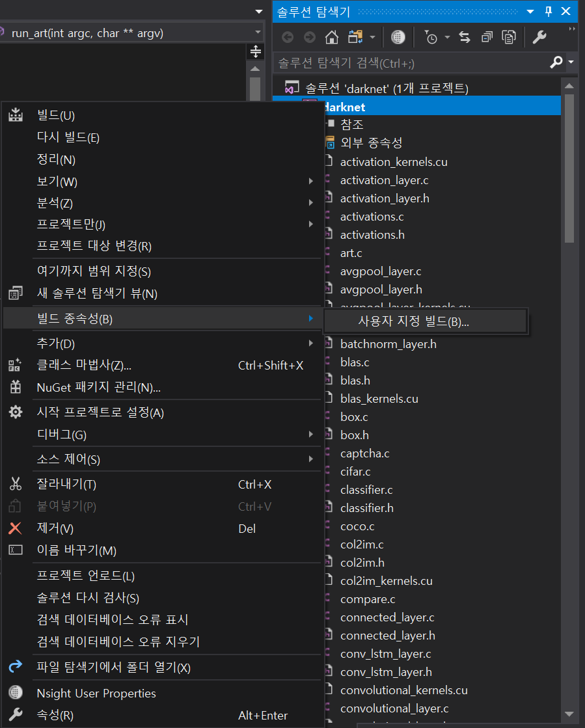Select convolutional_kernels.cu file
The height and width of the screenshot is (728, 585).
[x=404, y=690]
